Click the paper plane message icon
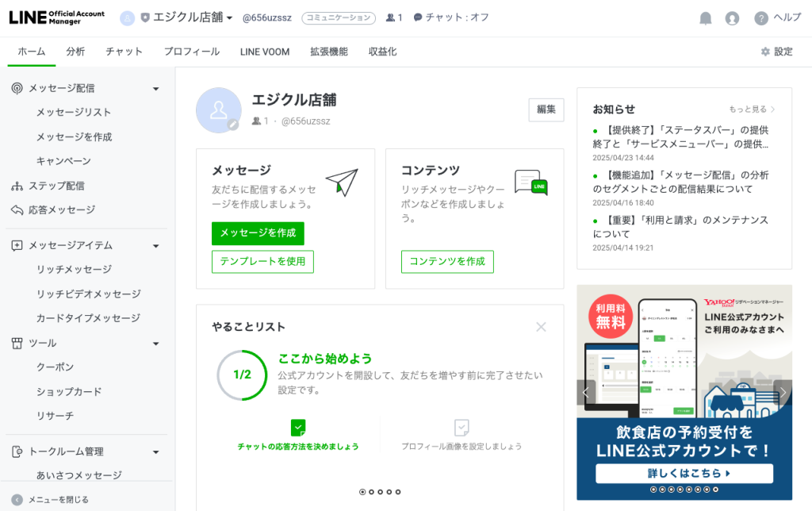This screenshot has width=812, height=511. click(342, 182)
